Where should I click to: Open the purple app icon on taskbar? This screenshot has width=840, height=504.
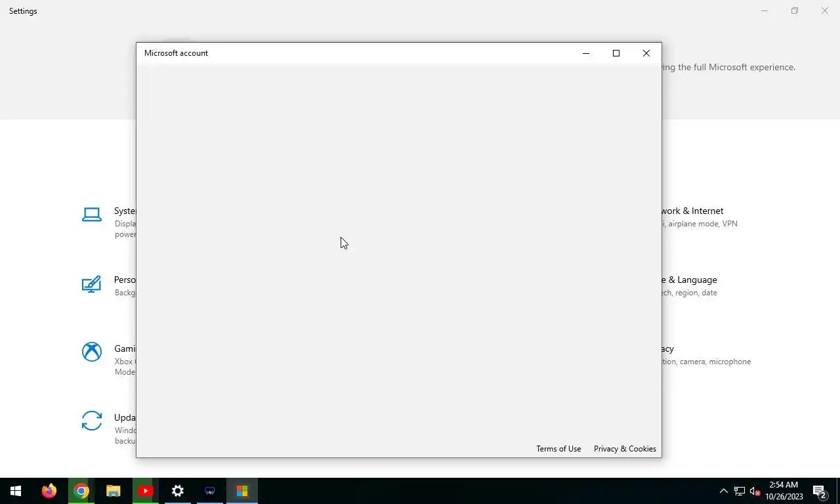click(209, 491)
